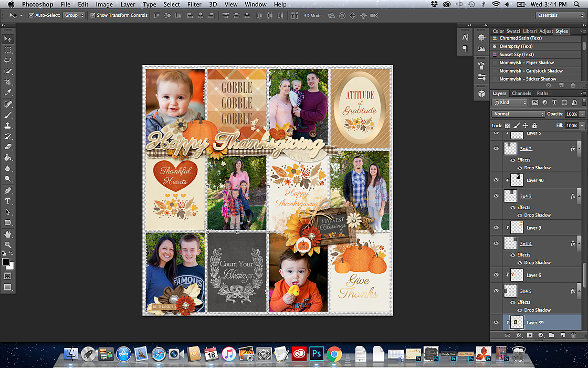The width and height of the screenshot is (588, 368).
Task: Toggle Show Transform Controls checkbox
Action: click(92, 15)
